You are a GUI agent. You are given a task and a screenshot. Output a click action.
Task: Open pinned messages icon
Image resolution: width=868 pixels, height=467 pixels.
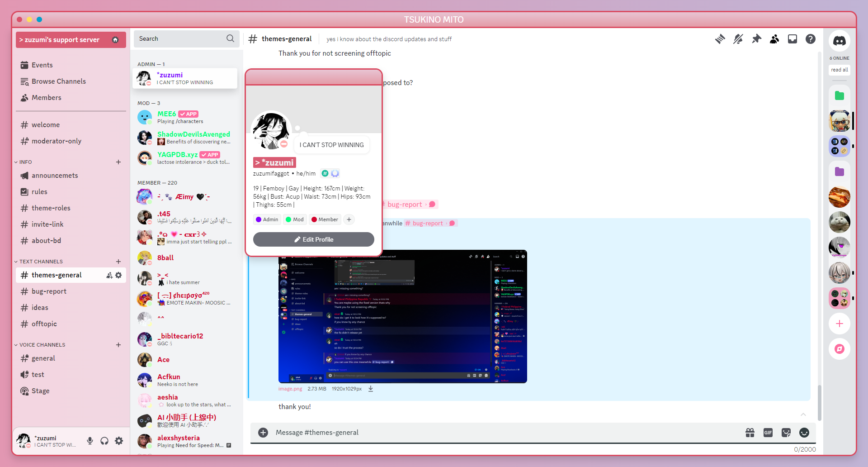click(x=756, y=39)
